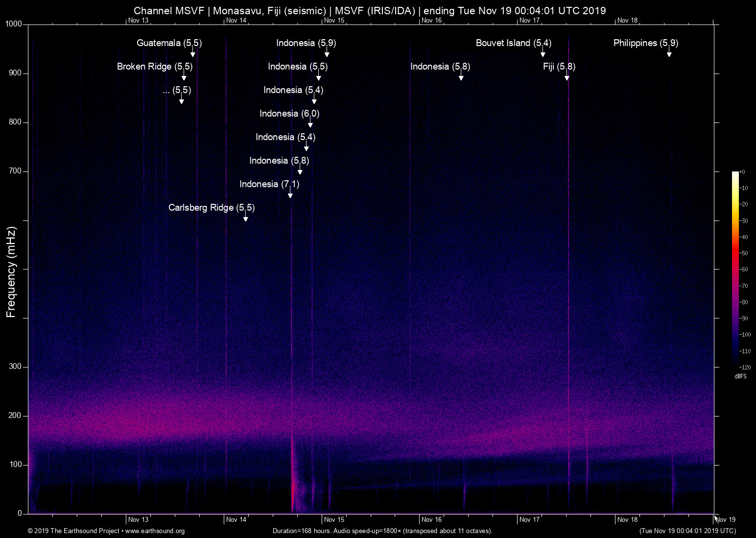
Task: Click the dBFS color scale bar
Action: coord(735,269)
